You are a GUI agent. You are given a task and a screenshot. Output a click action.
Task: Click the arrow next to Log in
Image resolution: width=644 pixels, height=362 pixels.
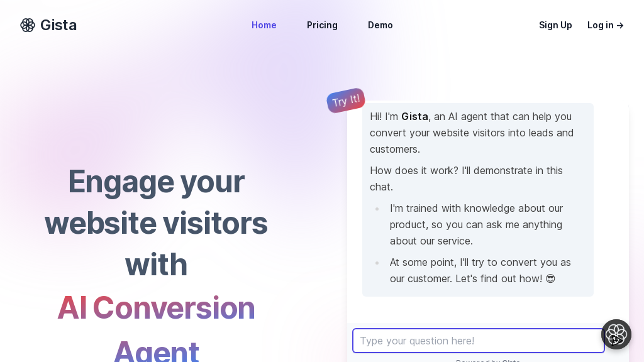[620, 26]
